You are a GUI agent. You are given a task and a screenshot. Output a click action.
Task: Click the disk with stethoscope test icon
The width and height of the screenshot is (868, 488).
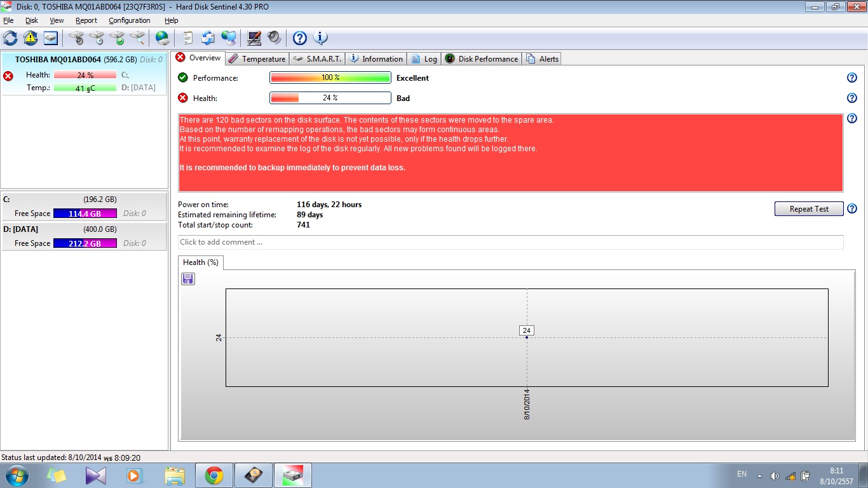pos(77,38)
